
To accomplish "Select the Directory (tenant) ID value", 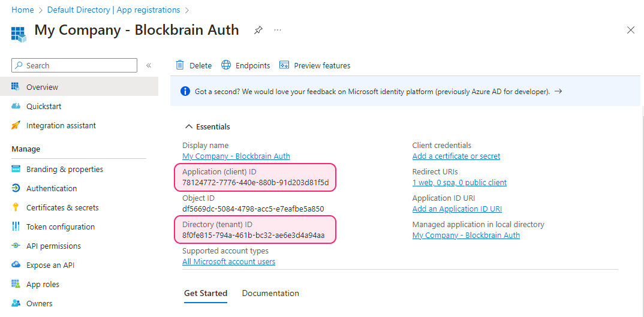I will (x=254, y=236).
